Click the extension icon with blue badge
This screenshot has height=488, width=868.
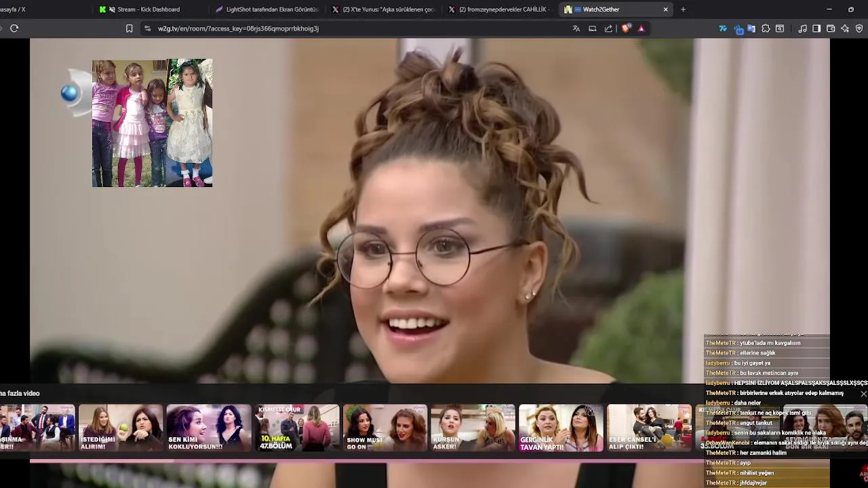[738, 29]
